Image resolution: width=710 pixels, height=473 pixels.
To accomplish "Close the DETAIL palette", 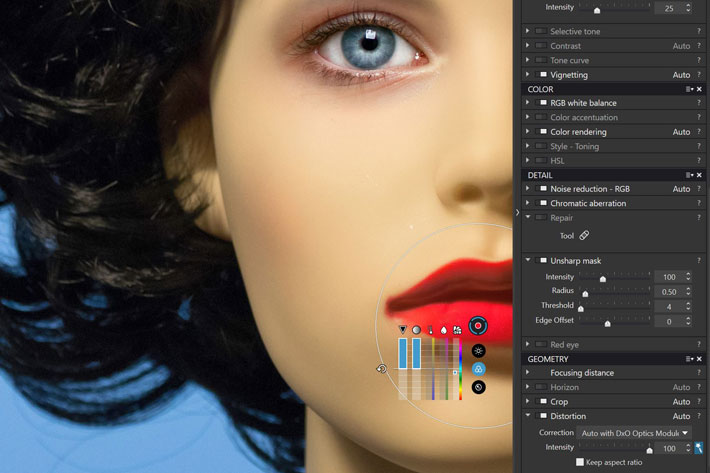I will [x=699, y=175].
